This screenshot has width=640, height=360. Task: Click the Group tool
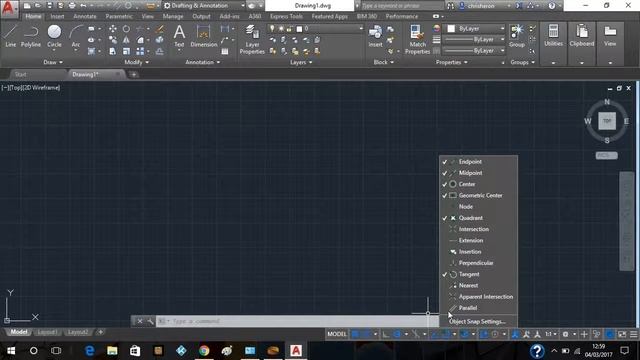517,36
